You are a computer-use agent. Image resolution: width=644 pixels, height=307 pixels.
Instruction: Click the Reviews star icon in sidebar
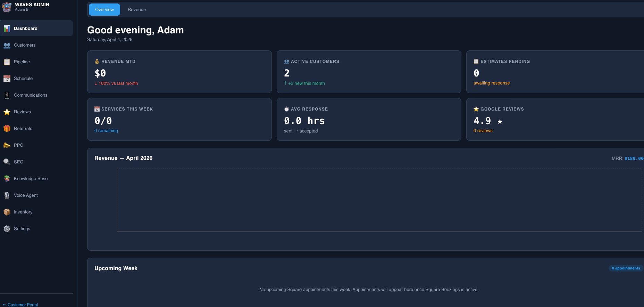click(7, 112)
